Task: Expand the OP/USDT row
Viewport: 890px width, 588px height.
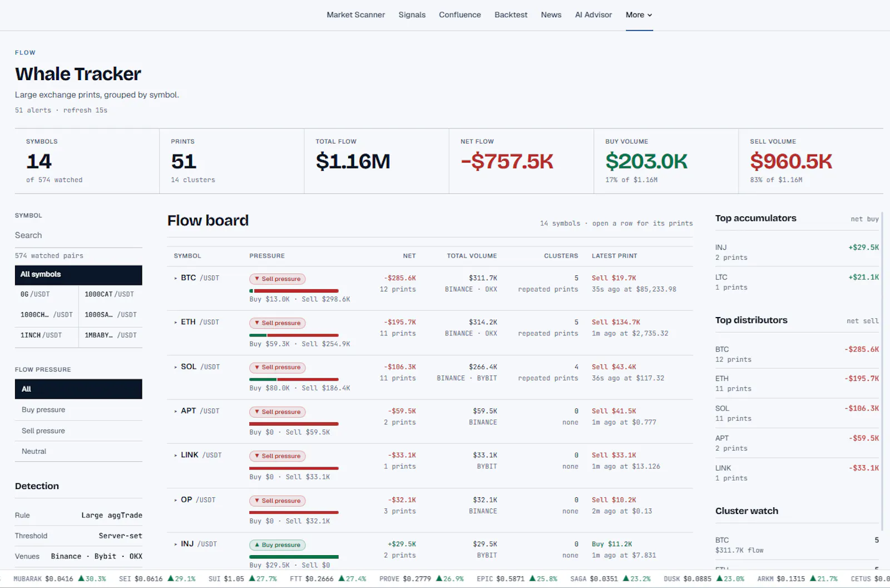Action: click(x=176, y=500)
